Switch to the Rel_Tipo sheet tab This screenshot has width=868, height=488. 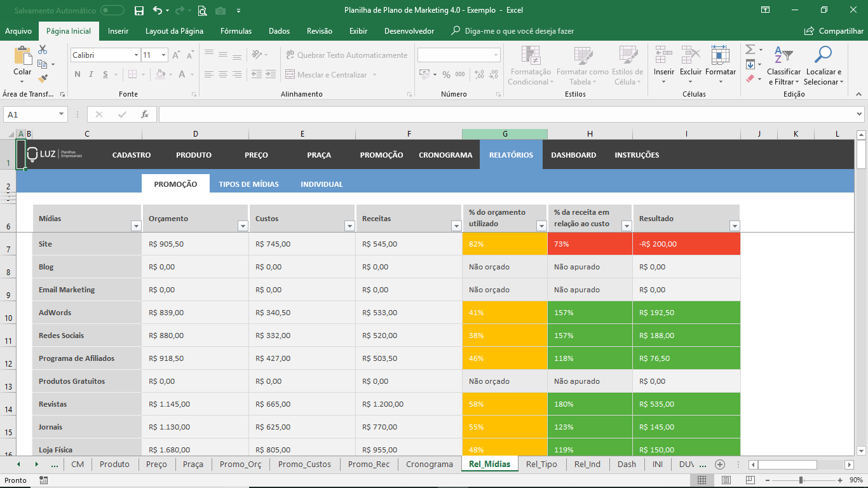(541, 464)
